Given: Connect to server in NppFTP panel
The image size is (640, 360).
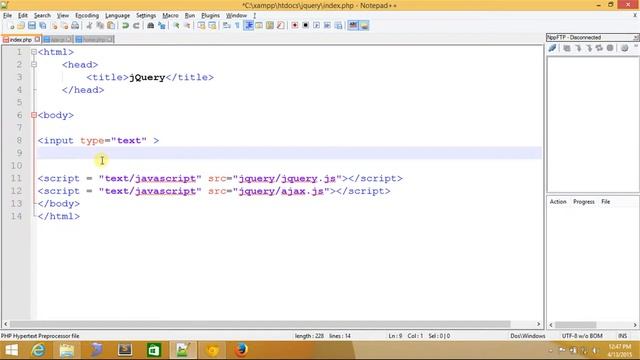Looking at the screenshot, I should (552, 48).
